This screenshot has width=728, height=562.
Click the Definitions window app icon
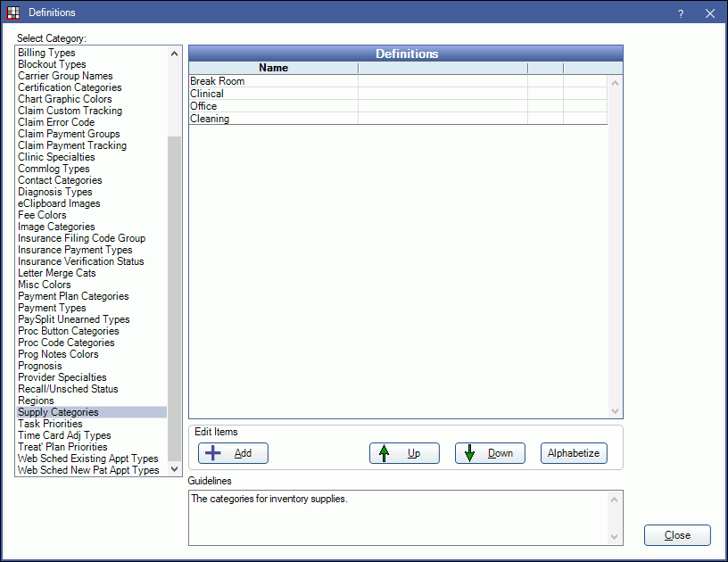[13, 12]
